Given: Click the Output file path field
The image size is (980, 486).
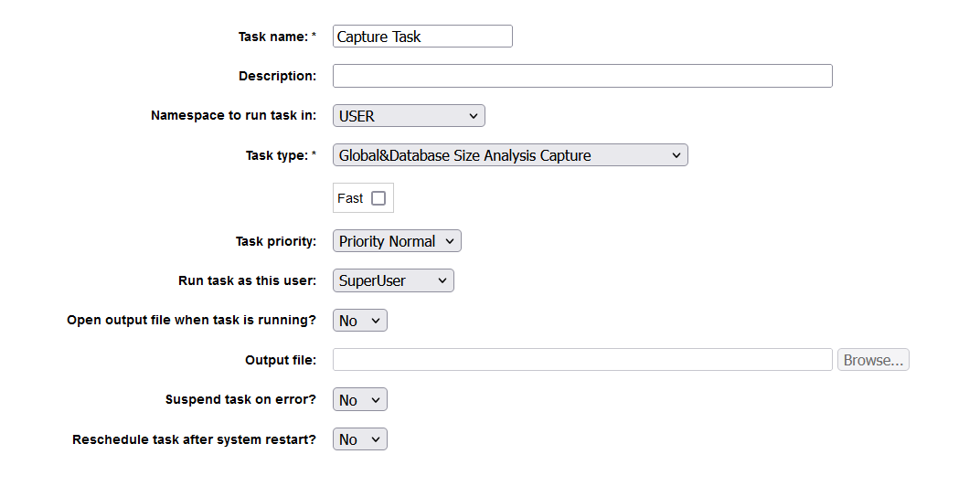Looking at the screenshot, I should click(582, 360).
